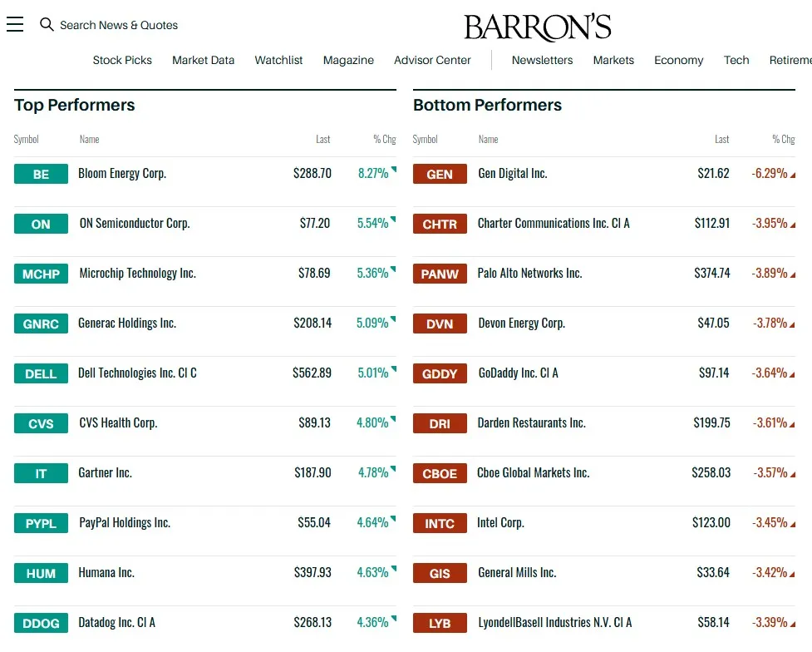Open Bloom Energy Corp. quote link
The height and width of the screenshot is (652, 812).
pos(122,174)
